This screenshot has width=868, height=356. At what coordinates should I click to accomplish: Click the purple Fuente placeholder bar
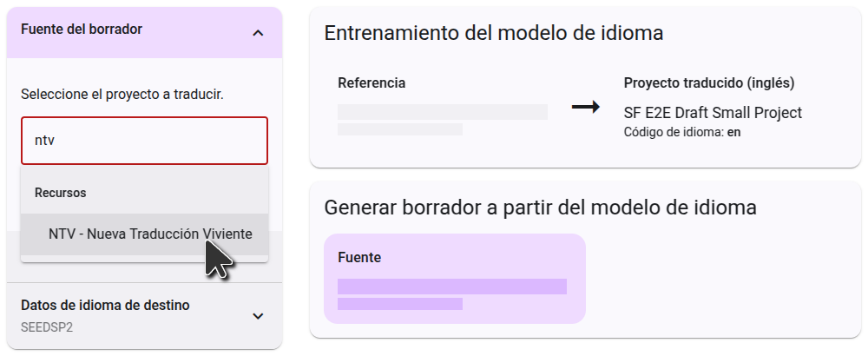pyautogui.click(x=452, y=287)
